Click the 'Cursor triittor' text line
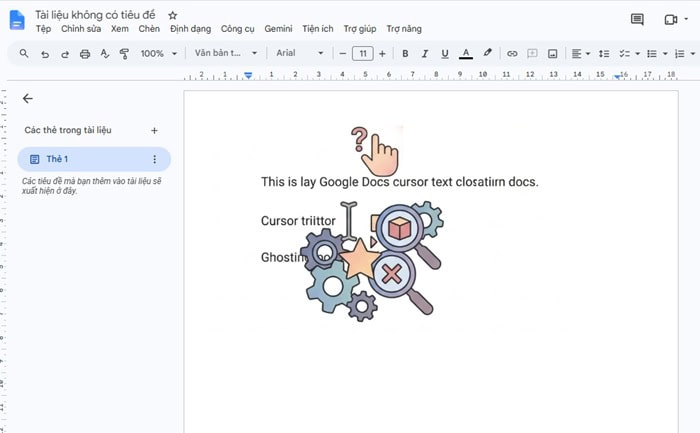The width and height of the screenshot is (700, 433). click(298, 221)
